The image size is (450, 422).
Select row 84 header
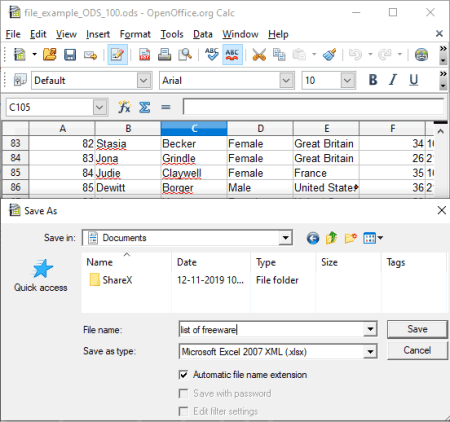[x=15, y=158]
